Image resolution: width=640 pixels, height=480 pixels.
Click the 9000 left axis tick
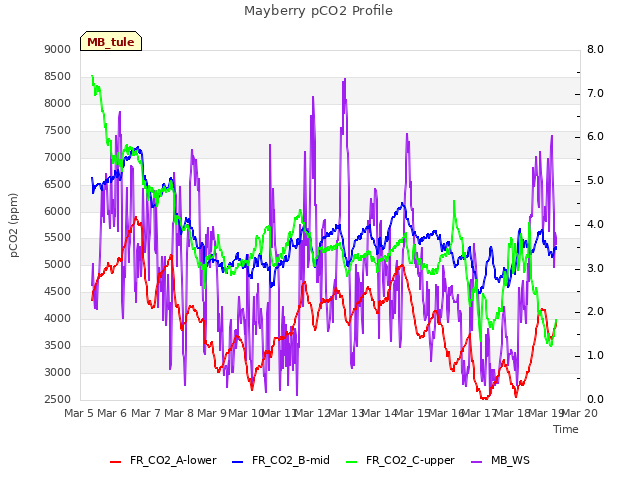coord(58,49)
